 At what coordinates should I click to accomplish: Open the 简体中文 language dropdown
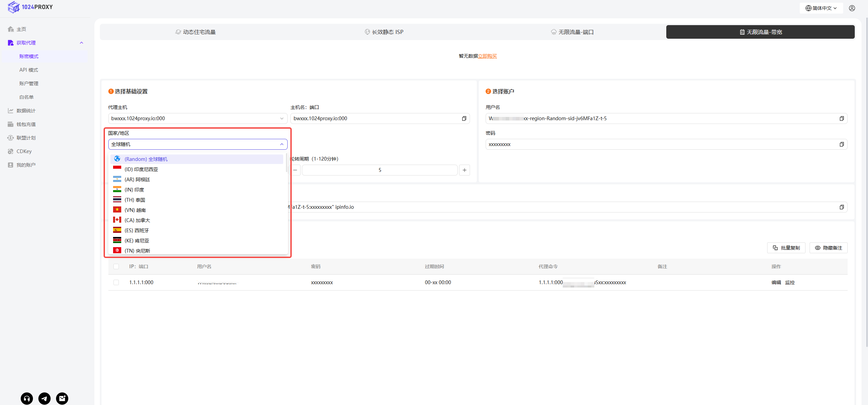point(821,8)
